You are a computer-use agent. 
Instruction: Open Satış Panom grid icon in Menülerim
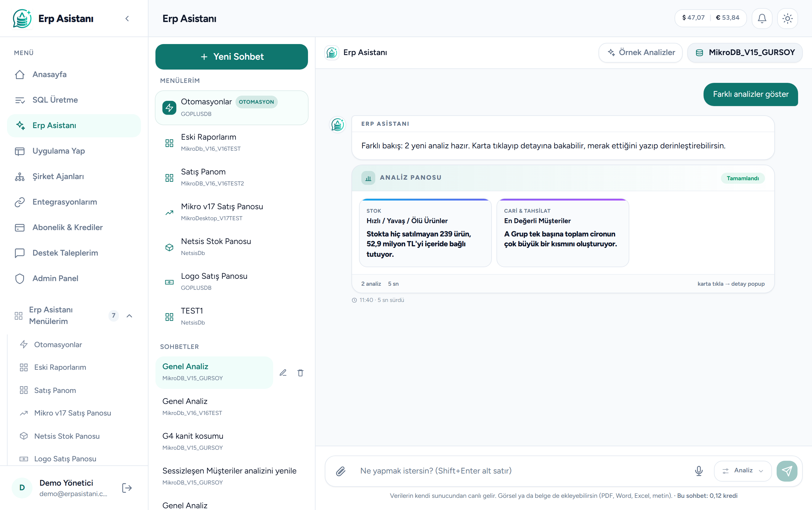pos(169,178)
